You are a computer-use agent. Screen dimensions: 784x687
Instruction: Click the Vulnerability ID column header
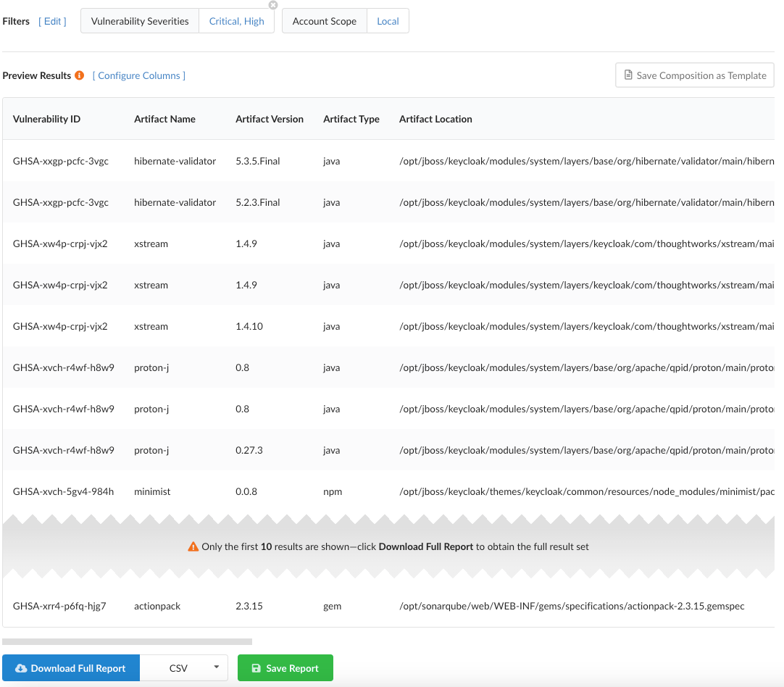coord(46,119)
